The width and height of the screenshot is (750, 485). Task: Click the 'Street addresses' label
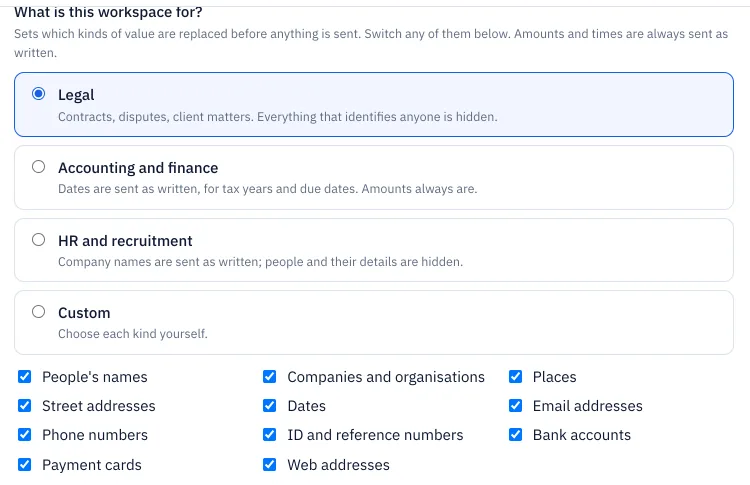coord(99,406)
